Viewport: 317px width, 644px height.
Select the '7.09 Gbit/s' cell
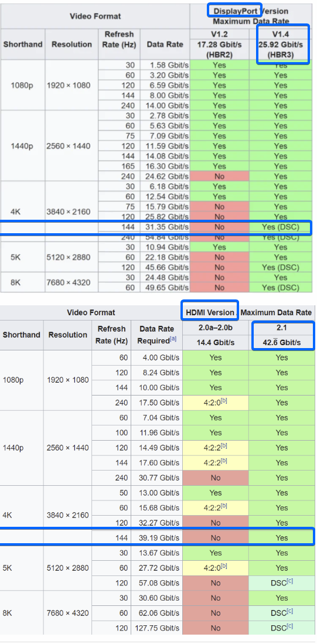[x=165, y=135]
